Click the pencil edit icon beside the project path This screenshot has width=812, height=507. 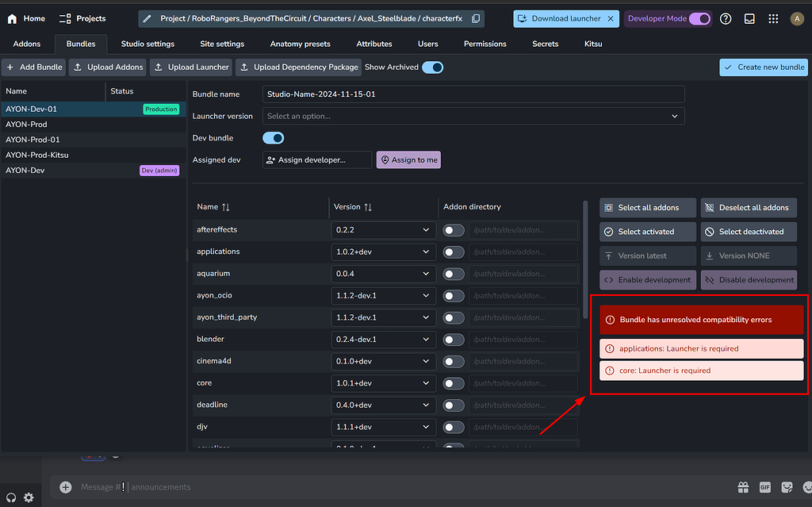pyautogui.click(x=146, y=18)
